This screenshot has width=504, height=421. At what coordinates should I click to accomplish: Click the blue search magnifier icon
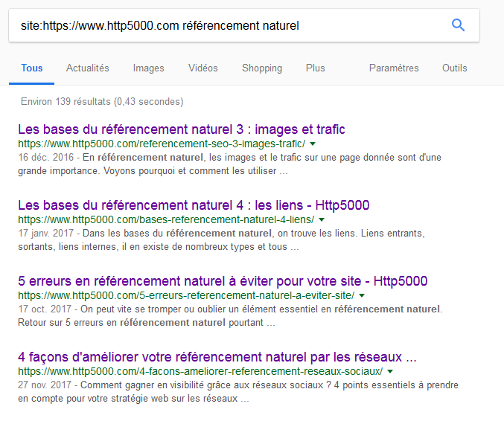tap(458, 25)
